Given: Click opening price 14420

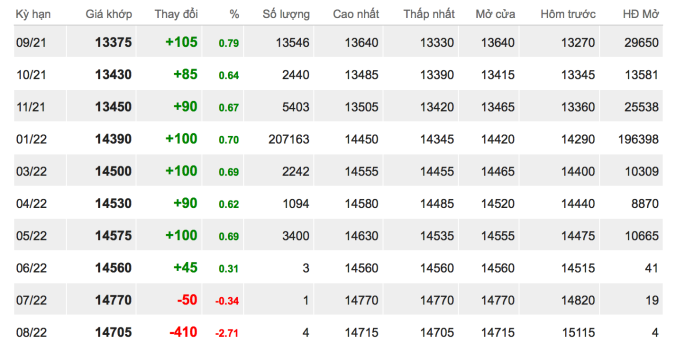Looking at the screenshot, I should coord(498,139).
